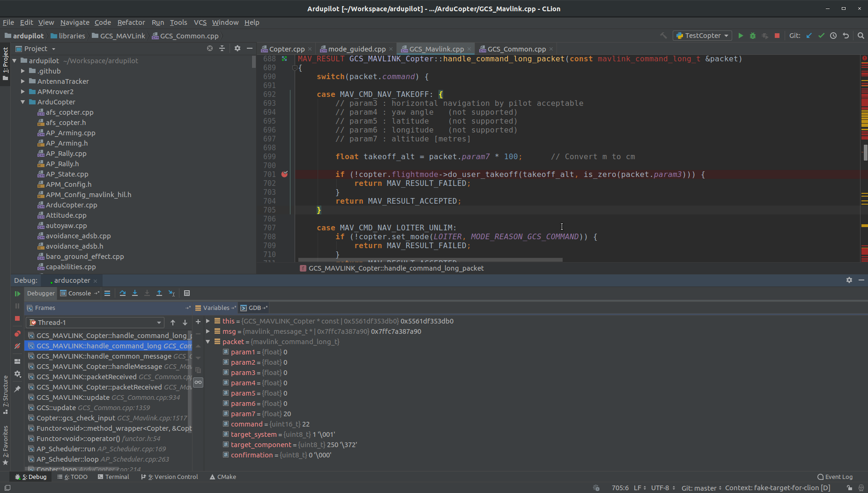Image resolution: width=868 pixels, height=493 pixels.
Task: Open the Refactor menu
Action: (131, 22)
